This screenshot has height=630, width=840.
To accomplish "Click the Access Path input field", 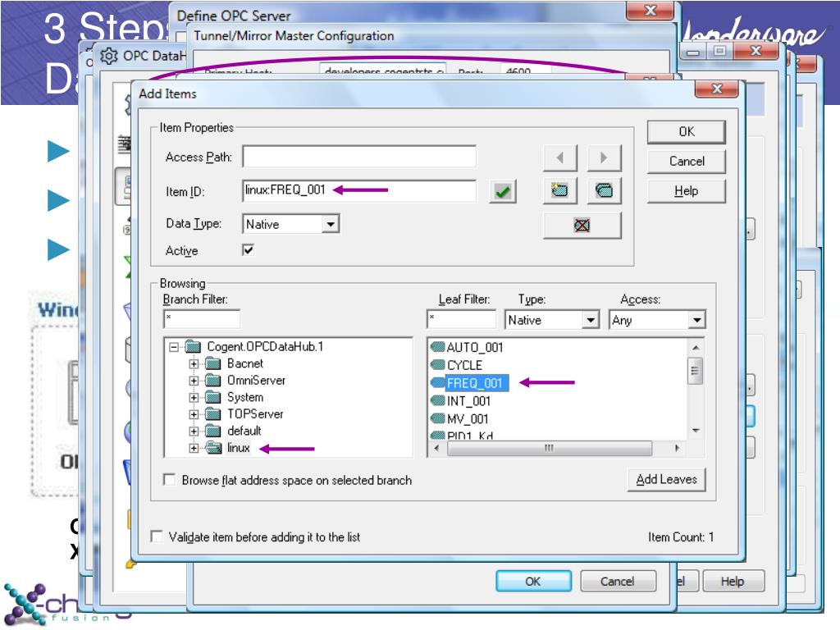I will [359, 157].
